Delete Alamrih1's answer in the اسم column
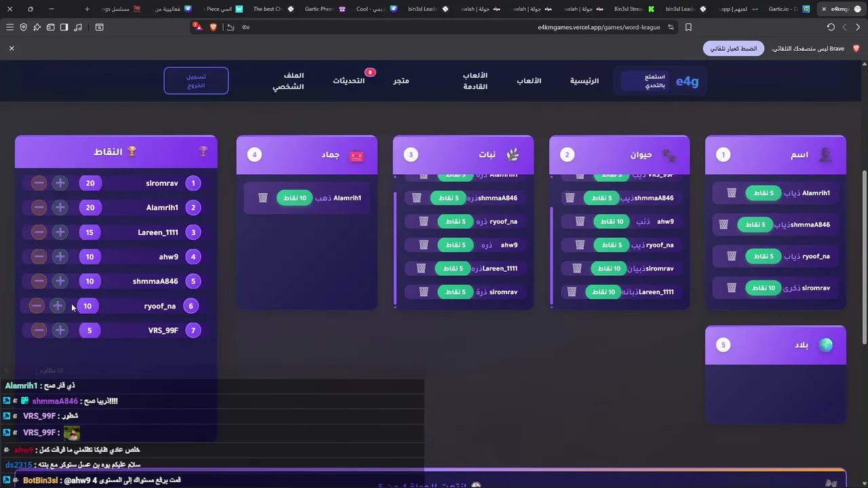 pos(732,193)
